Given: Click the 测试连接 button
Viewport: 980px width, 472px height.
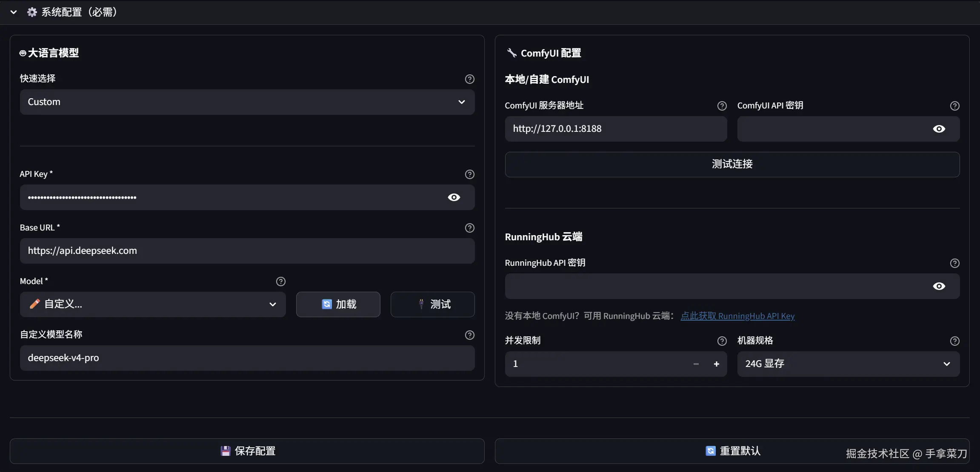Looking at the screenshot, I should pyautogui.click(x=732, y=164).
